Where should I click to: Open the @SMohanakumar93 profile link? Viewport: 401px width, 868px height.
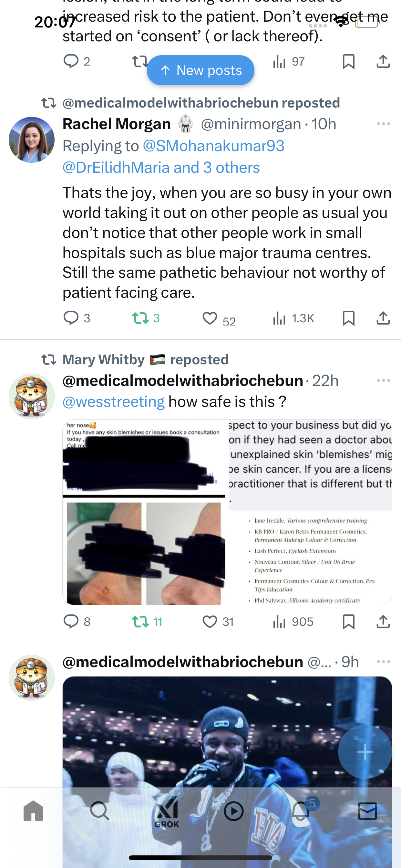214,146
